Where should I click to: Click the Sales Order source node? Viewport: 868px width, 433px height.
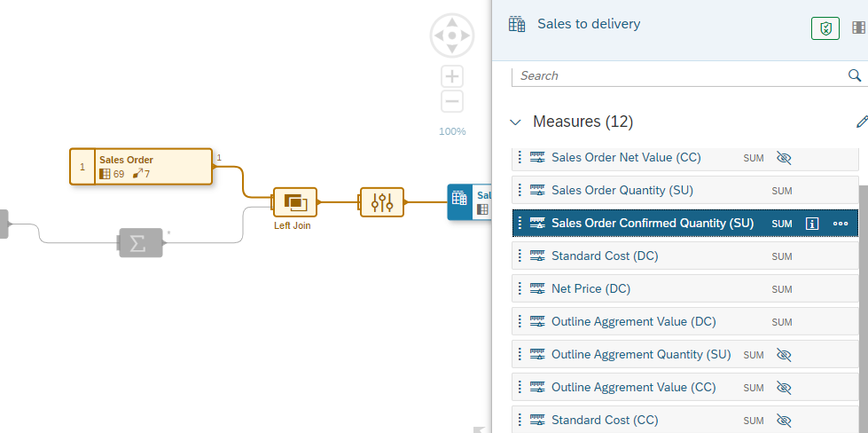(x=142, y=166)
